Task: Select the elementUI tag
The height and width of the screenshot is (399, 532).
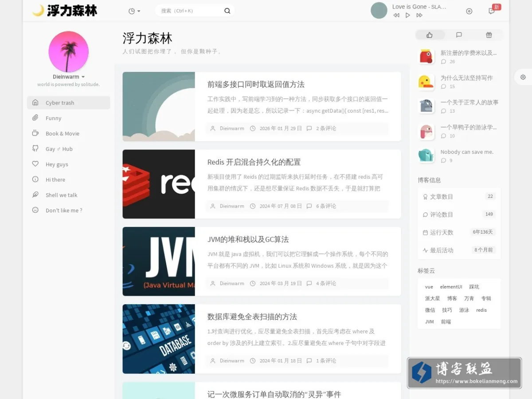Action: click(x=451, y=287)
